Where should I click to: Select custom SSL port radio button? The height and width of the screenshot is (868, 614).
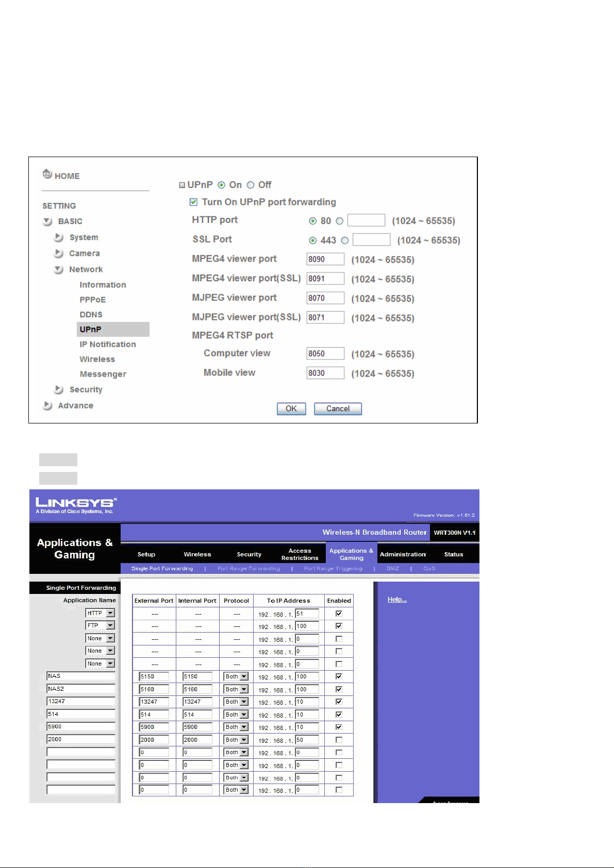click(344, 241)
